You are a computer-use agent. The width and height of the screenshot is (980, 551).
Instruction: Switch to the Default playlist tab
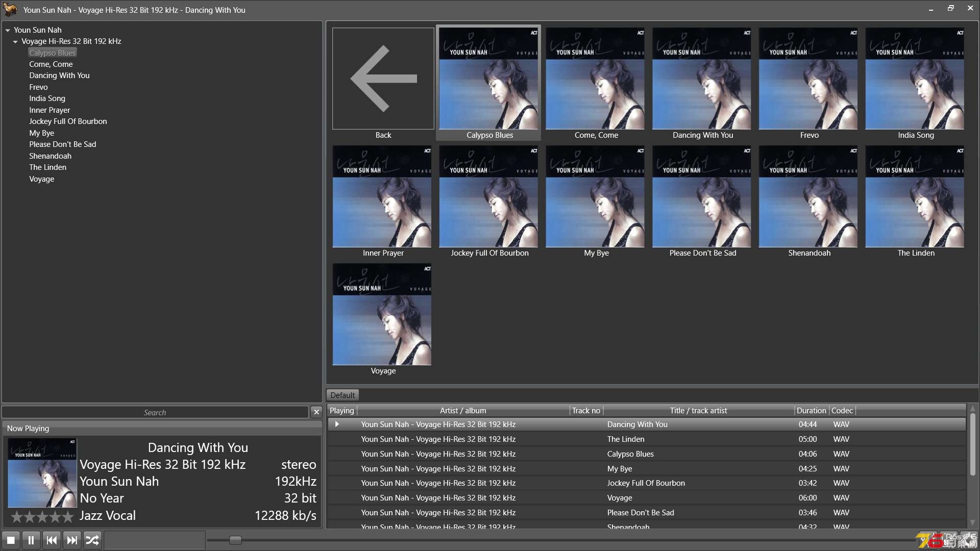pyautogui.click(x=342, y=395)
